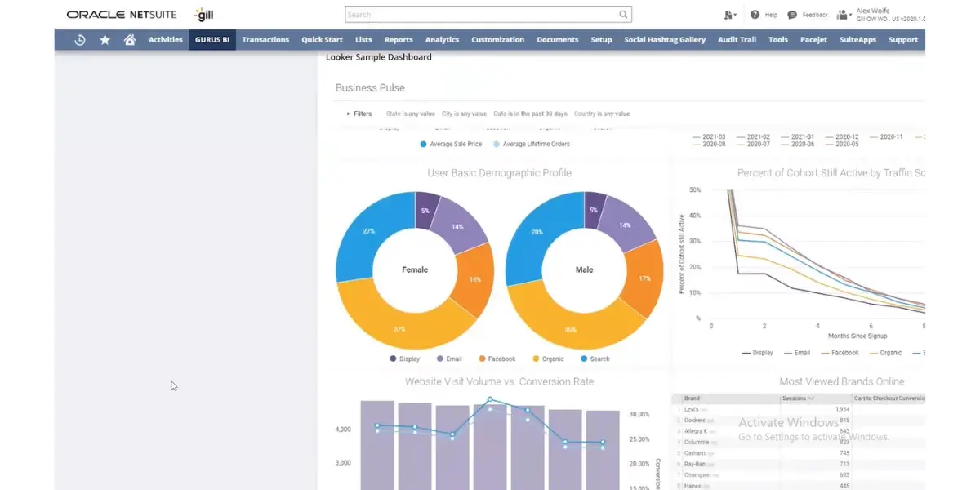Image resolution: width=980 pixels, height=490 pixels.
Task: Click the City is any value filter
Action: tap(464, 114)
